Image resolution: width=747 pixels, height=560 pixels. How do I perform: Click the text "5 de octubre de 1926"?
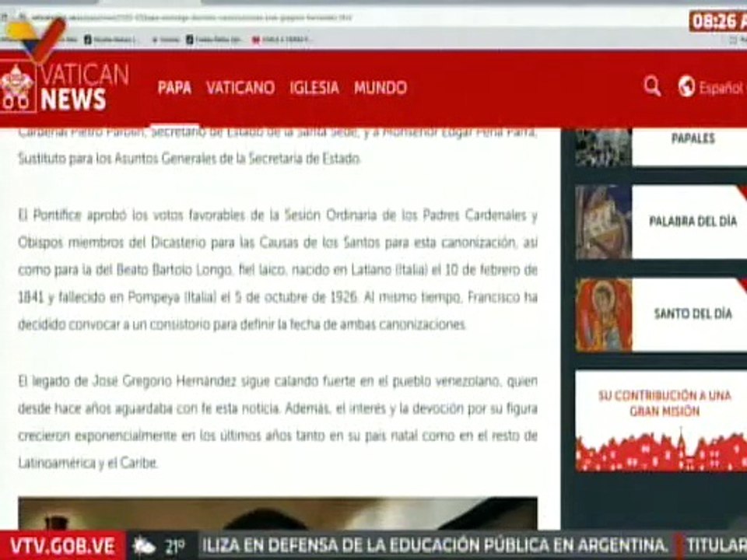point(296,297)
